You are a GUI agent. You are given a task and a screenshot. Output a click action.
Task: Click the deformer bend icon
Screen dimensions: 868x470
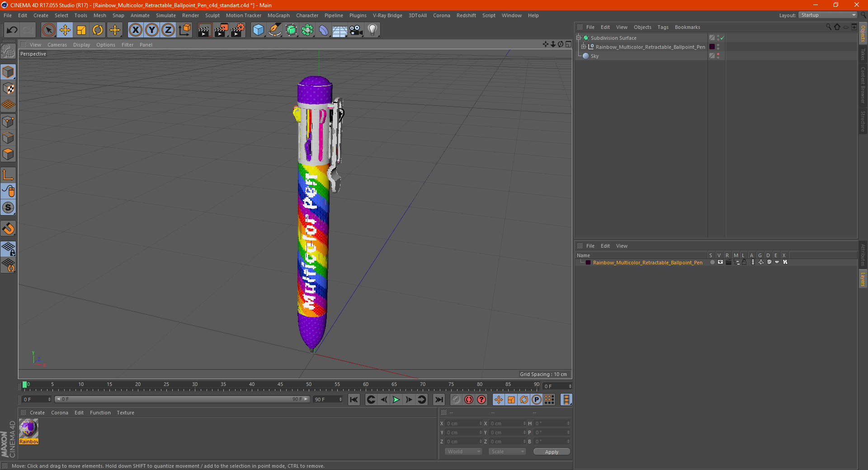(324, 30)
